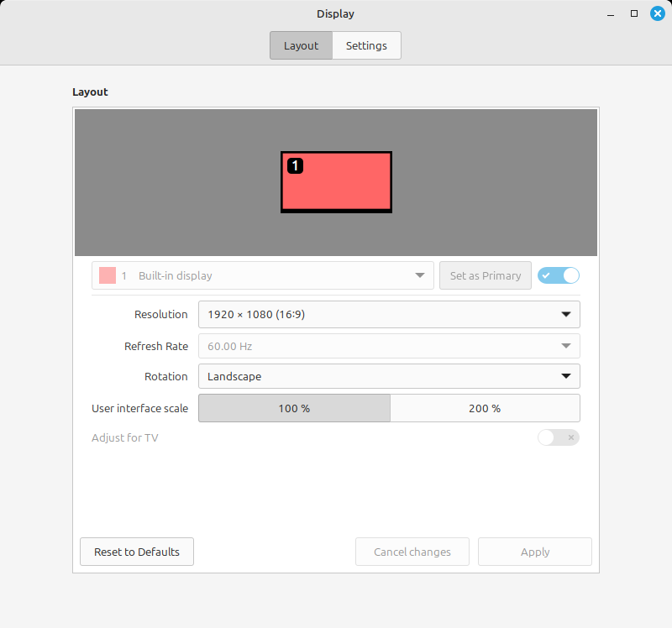
Task: Click the pink display color swatch
Action: click(x=108, y=275)
